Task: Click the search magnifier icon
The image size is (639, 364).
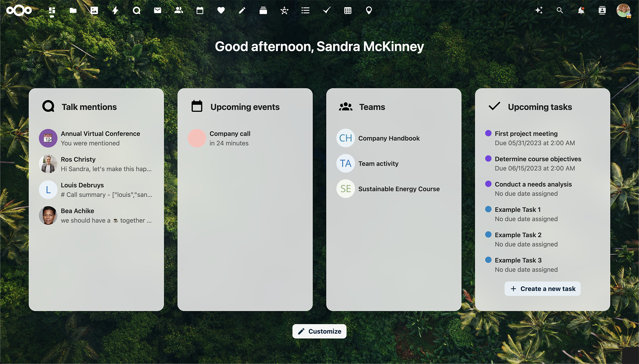Action: (559, 10)
